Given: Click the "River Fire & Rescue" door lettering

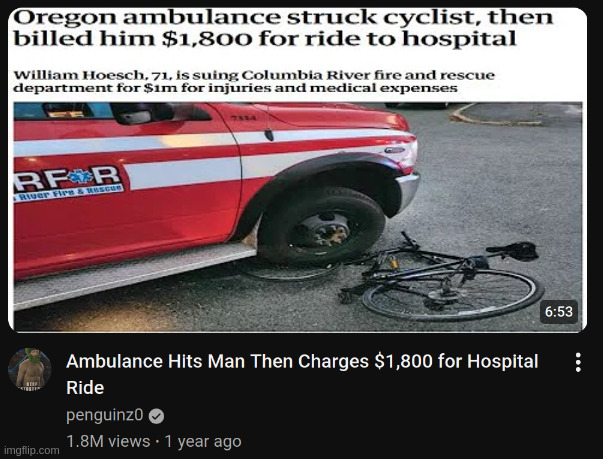Looking at the screenshot, I should coord(69,192).
